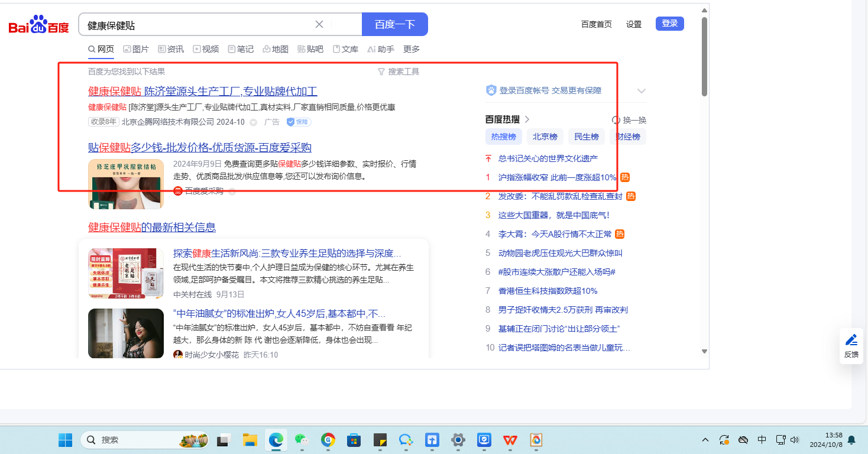Switch to the 图片 search tab
The height and width of the screenshot is (454, 868).
136,49
